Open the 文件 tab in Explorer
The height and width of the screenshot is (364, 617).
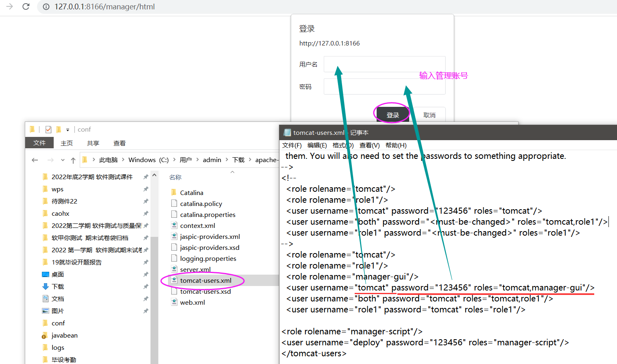pyautogui.click(x=39, y=143)
